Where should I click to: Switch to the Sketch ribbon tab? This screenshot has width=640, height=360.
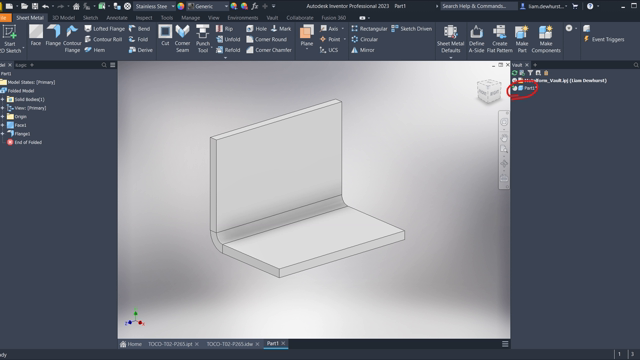click(x=90, y=18)
